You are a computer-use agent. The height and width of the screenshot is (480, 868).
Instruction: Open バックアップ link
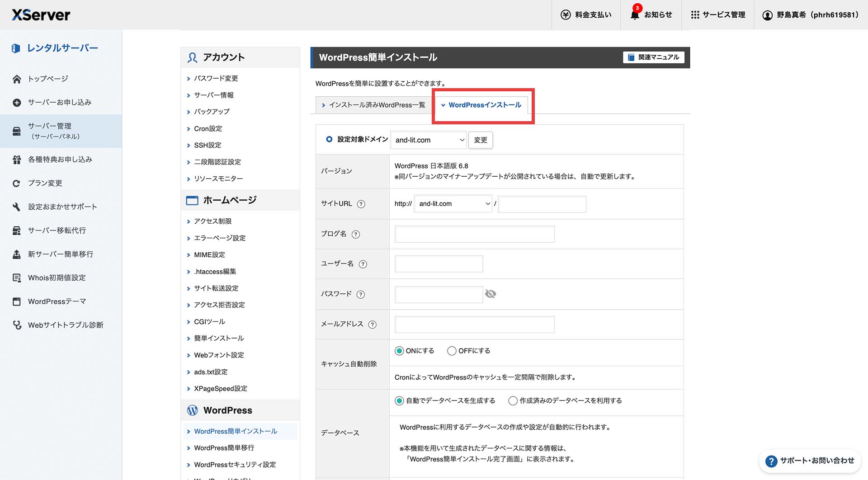212,112
